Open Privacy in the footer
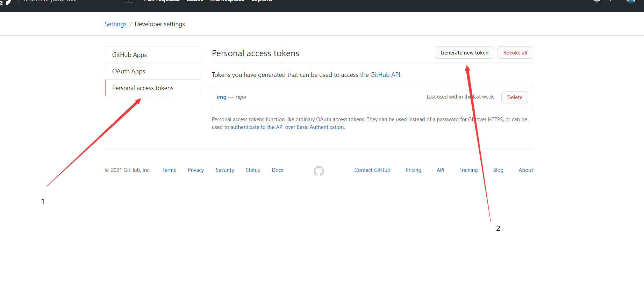 tap(196, 170)
